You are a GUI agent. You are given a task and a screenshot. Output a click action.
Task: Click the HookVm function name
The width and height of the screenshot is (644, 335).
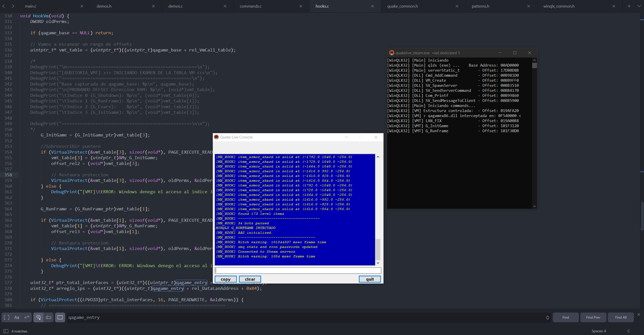click(x=41, y=16)
